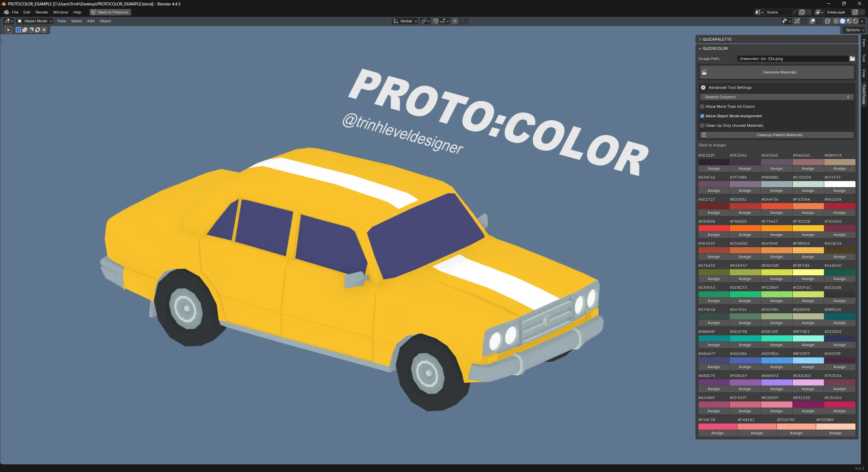Toggle the snap magnet icon

[x=436, y=21]
